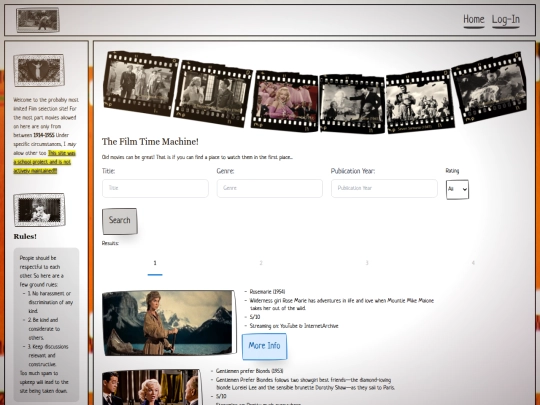The width and height of the screenshot is (540, 405).
Task: Click the fourth filmstrip frame from the left
Action: pos(352,103)
